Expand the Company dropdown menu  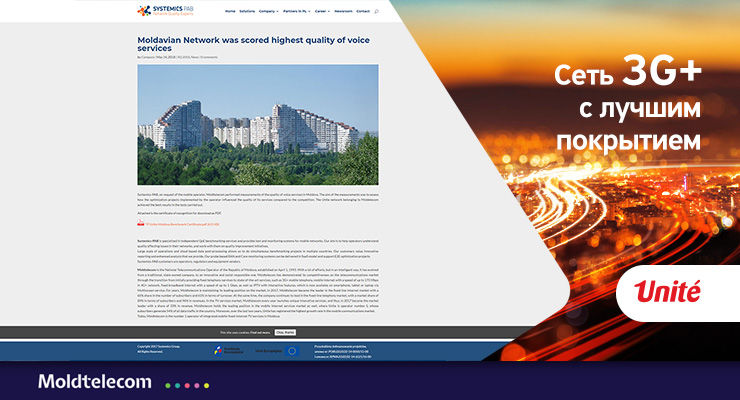[269, 11]
